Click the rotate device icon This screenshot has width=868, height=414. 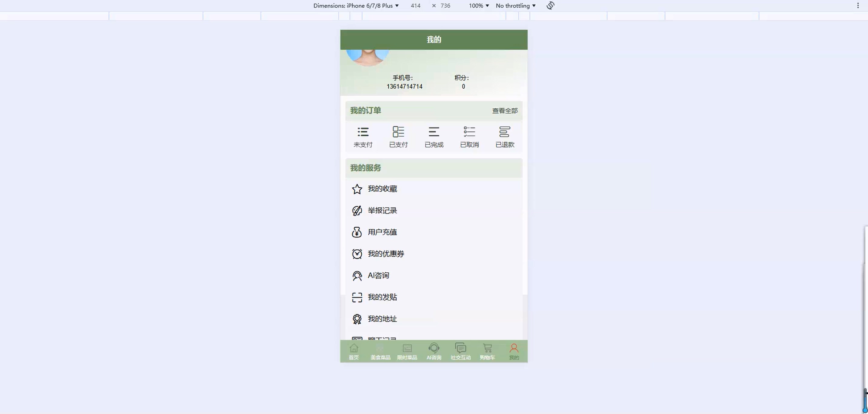coord(550,6)
